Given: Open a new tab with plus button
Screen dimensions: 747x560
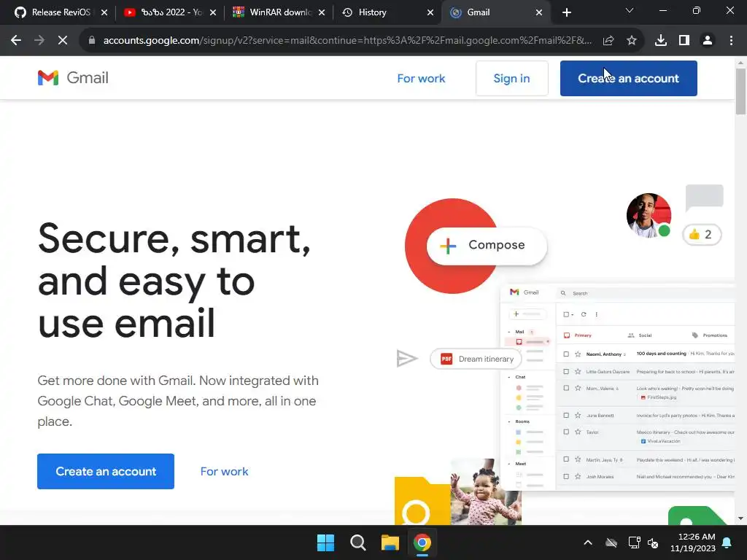Looking at the screenshot, I should coord(566,12).
